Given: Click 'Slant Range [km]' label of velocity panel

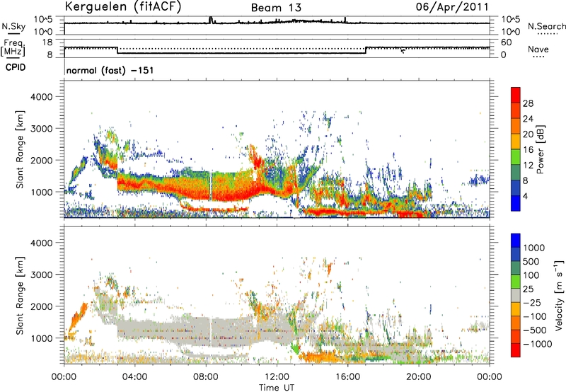Looking at the screenshot, I should (20, 295).
